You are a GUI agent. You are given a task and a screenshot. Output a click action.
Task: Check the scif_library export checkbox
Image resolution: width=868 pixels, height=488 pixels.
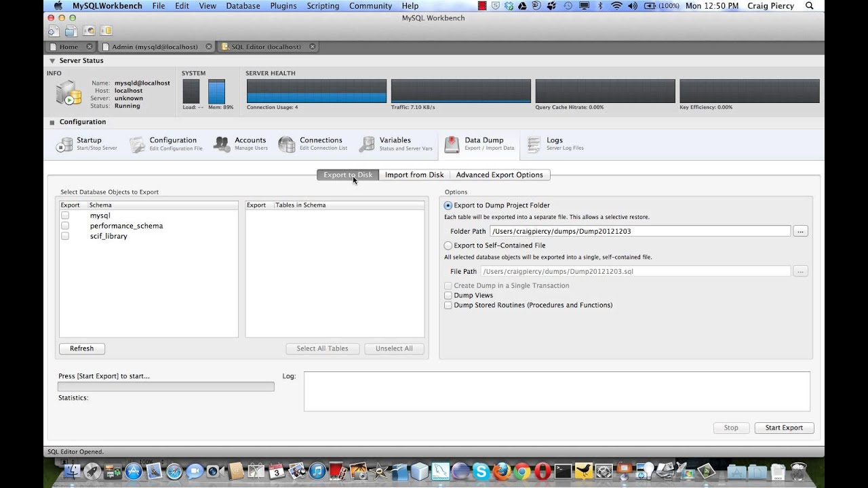tap(65, 236)
